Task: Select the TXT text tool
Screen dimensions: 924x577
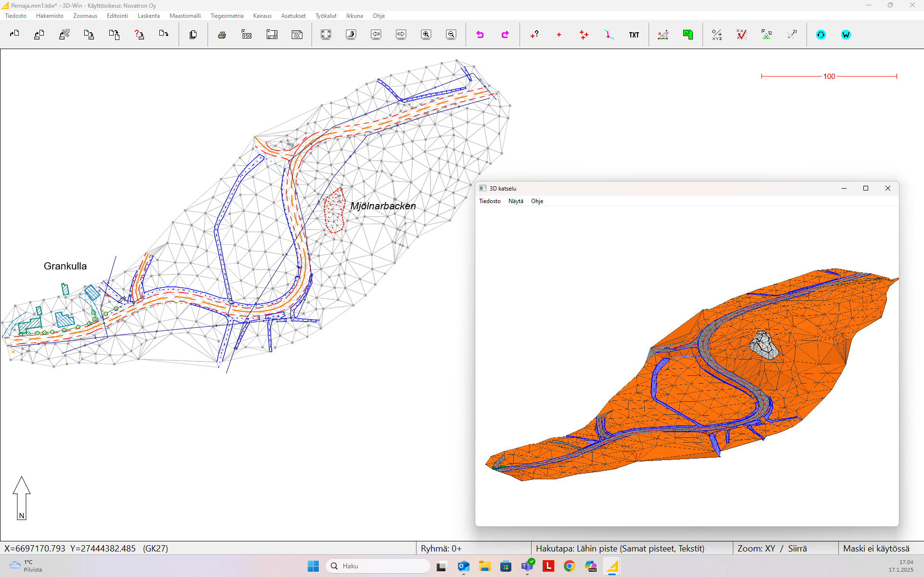Action: point(634,35)
